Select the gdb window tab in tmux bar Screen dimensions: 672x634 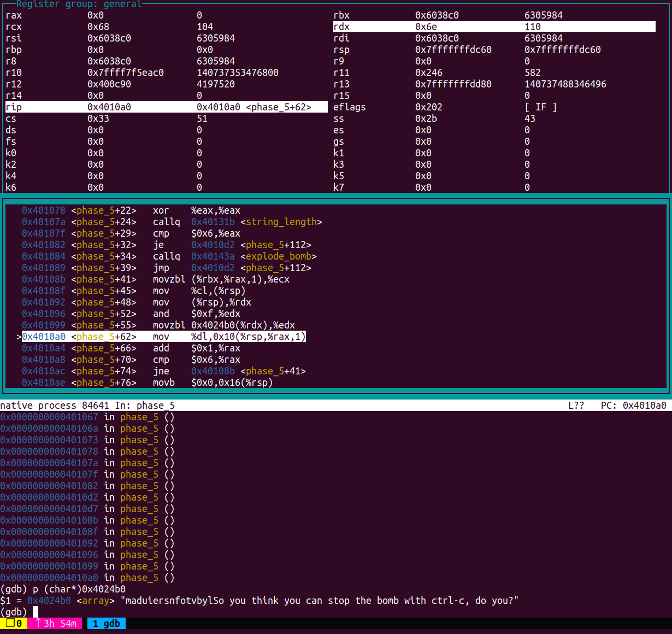point(107,624)
